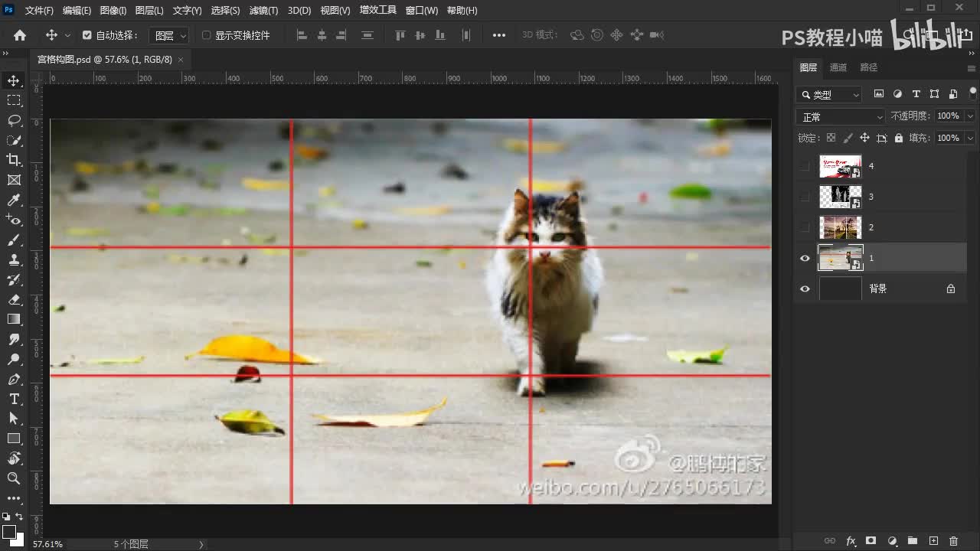Open the 正常 blend mode dropdown

point(841,116)
